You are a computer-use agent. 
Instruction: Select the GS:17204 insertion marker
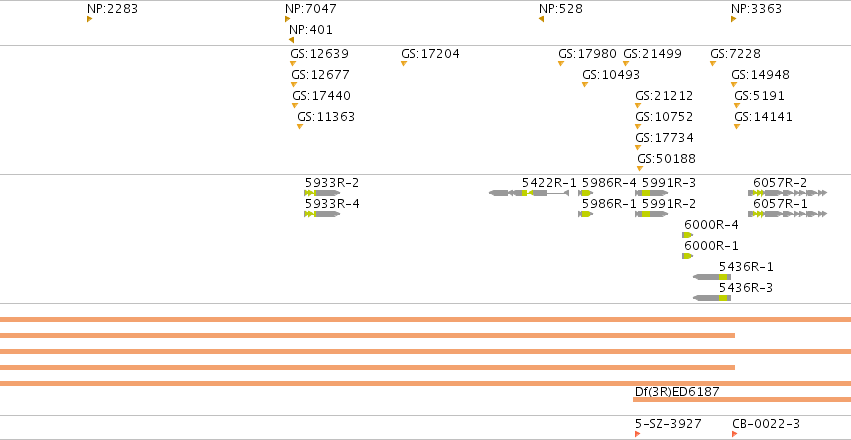click(x=404, y=63)
